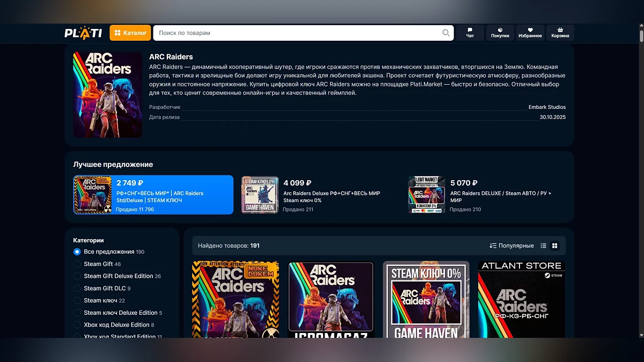
Task: Select the Steam Gift category radio
Action: [x=77, y=264]
